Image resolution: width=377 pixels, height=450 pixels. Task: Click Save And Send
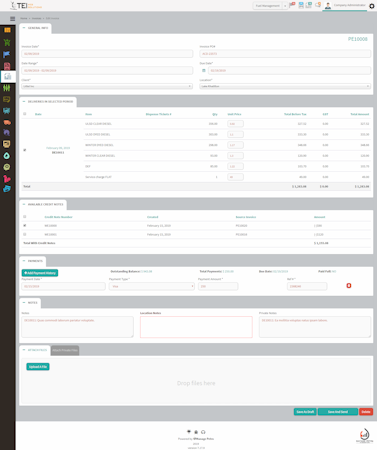(338, 412)
